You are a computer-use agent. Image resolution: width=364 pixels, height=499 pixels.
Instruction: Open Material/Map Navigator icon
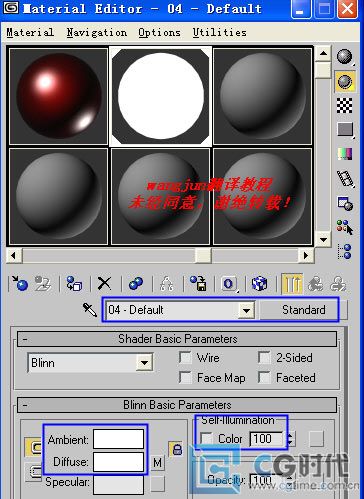(x=344, y=252)
